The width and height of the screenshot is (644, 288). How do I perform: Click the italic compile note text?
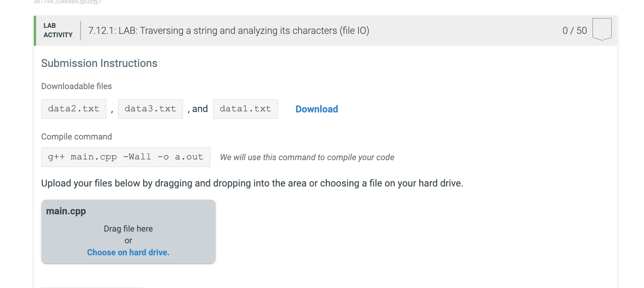(x=307, y=157)
